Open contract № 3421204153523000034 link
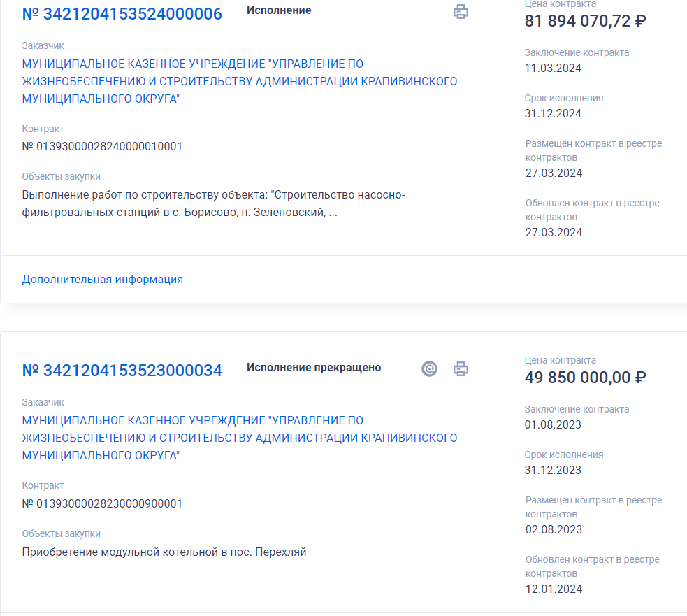Image resolution: width=687 pixels, height=616 pixels. [x=122, y=371]
